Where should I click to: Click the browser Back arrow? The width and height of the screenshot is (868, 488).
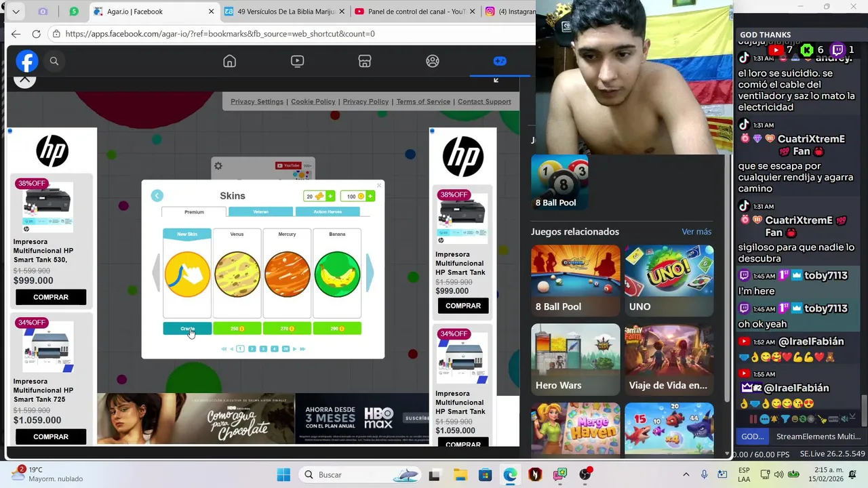click(16, 34)
